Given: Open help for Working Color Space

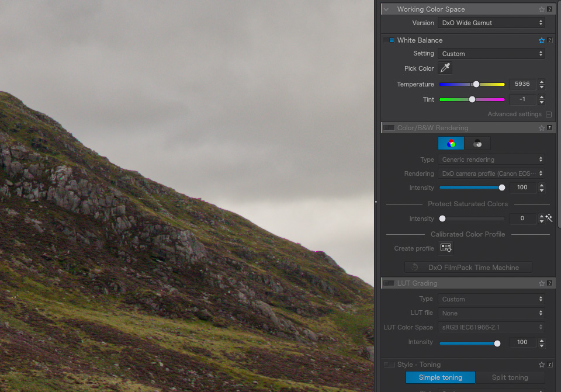Looking at the screenshot, I should 549,9.
